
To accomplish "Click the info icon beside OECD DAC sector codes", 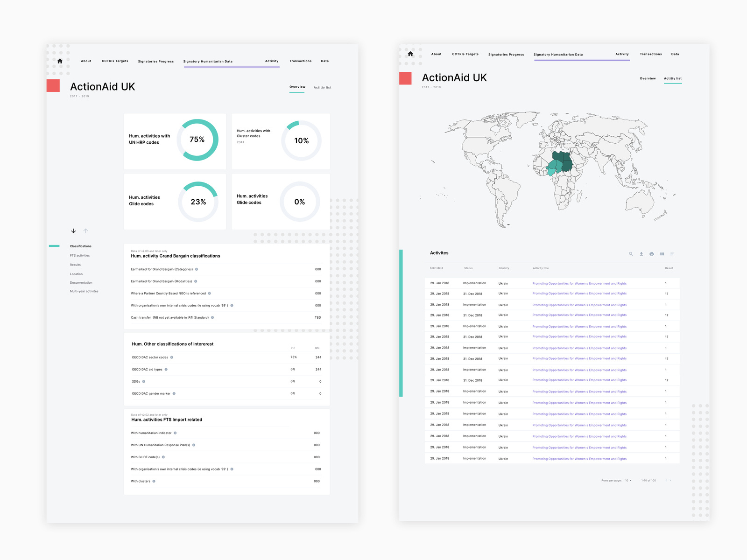I will (172, 357).
